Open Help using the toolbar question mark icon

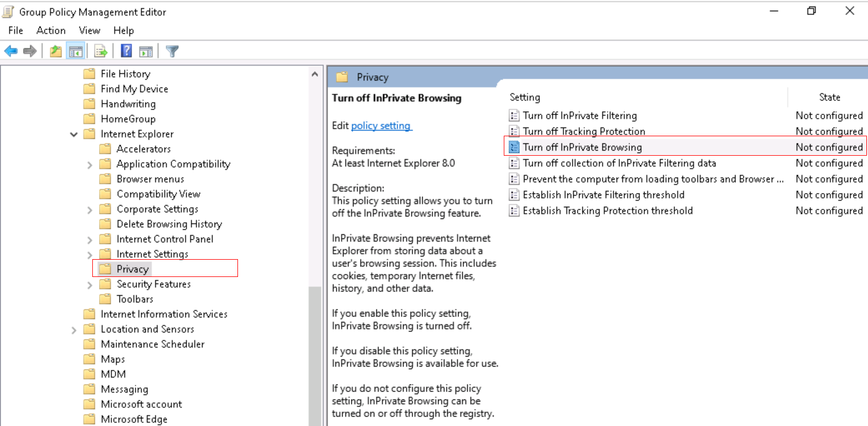[125, 51]
